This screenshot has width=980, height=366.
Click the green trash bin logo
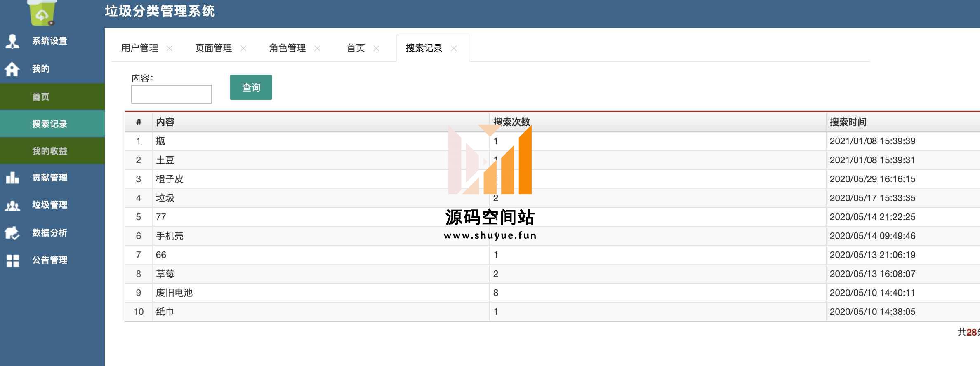coord(42,12)
